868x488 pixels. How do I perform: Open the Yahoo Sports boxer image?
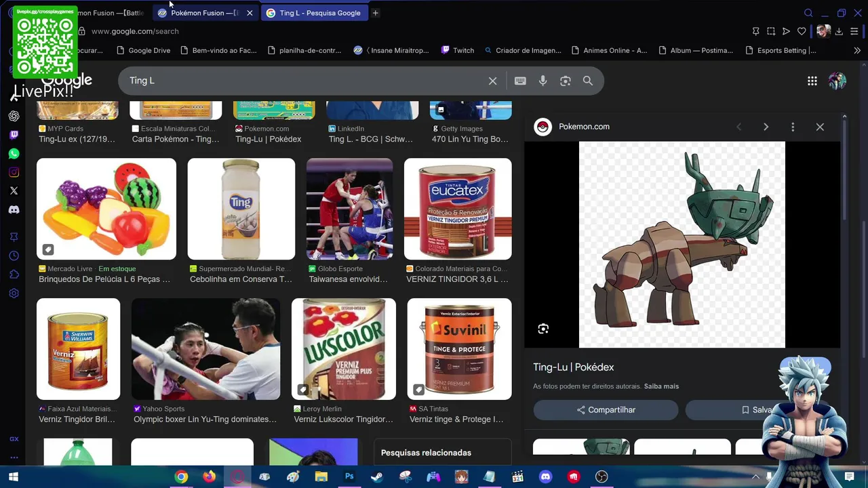tap(205, 349)
